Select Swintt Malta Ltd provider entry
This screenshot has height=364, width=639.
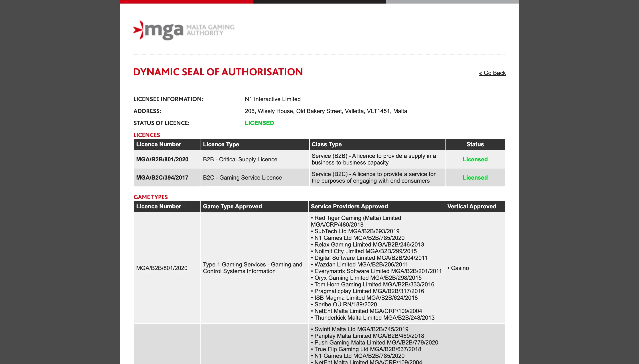coord(359,329)
